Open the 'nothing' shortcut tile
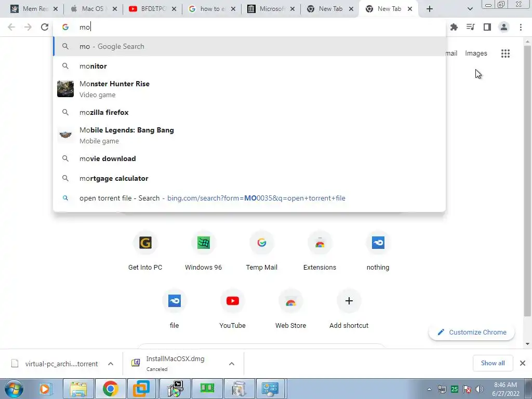 pos(378,251)
